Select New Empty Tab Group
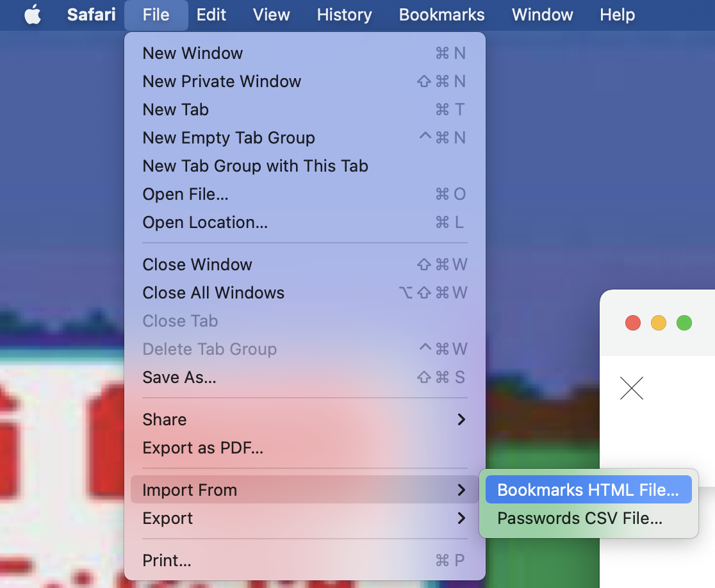715x588 pixels. pos(304,138)
